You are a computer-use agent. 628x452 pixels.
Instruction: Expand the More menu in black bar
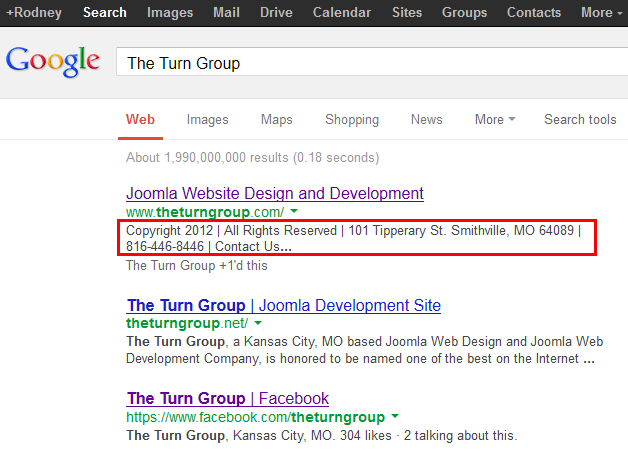coord(602,12)
